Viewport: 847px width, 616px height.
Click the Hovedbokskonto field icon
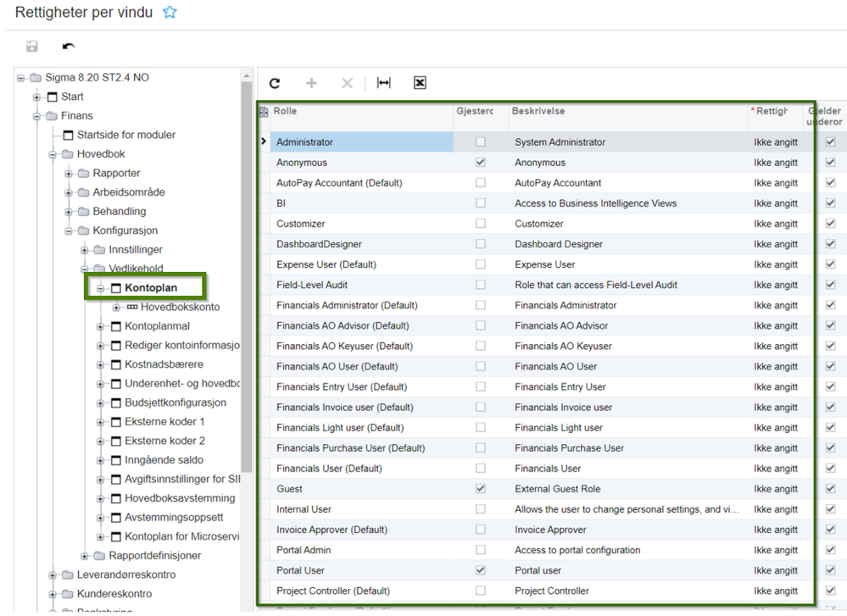click(131, 308)
